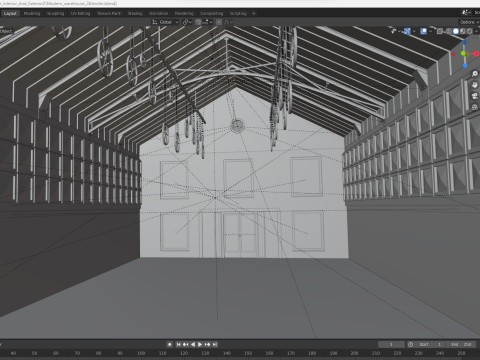Click the Start frame field

tap(430, 344)
